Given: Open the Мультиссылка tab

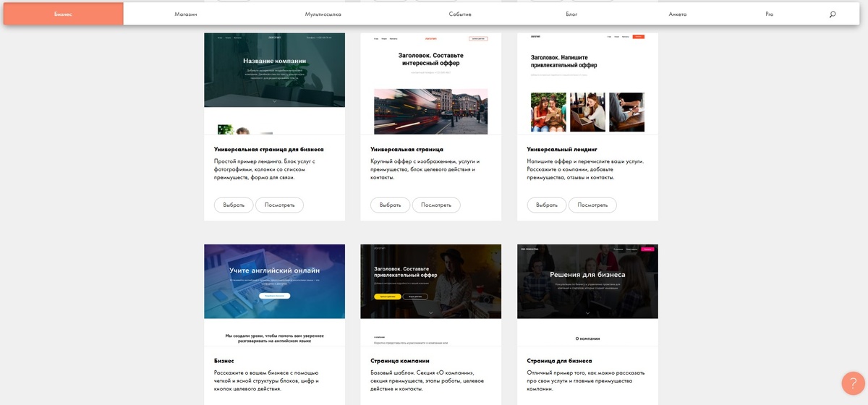Looking at the screenshot, I should 323,14.
